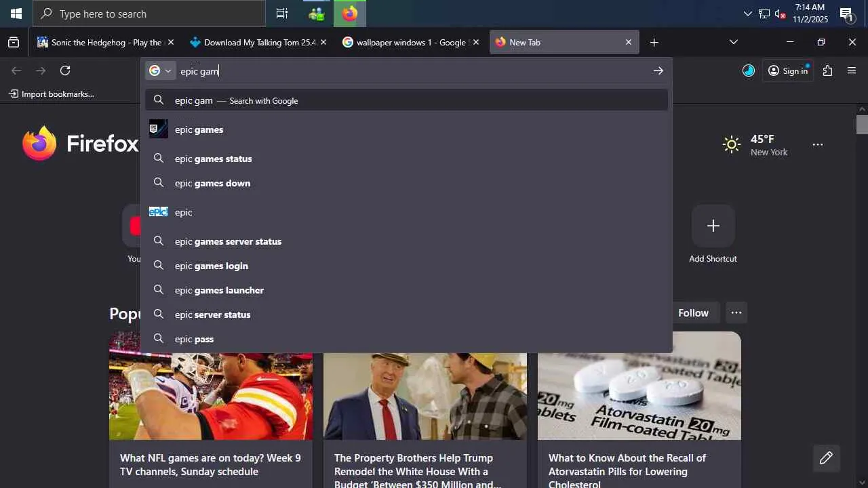Open the Extensions puzzle icon
868x488 pixels.
click(x=827, y=70)
